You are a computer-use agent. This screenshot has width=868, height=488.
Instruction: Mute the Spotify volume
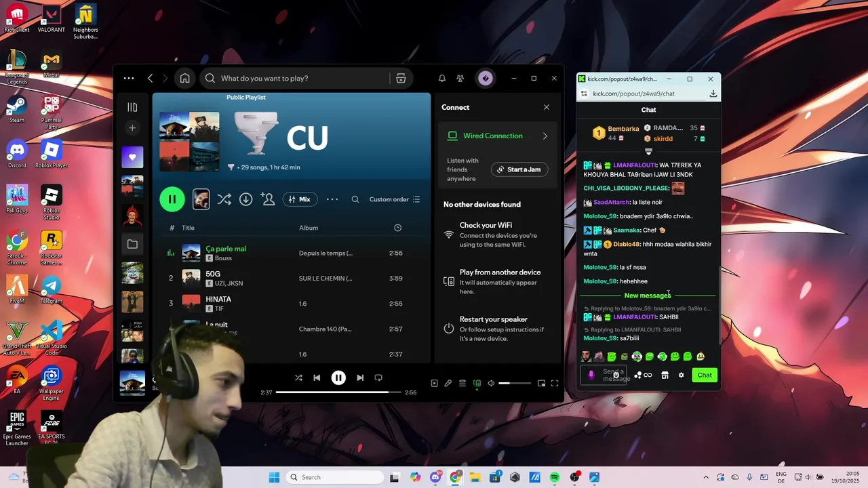point(491,383)
